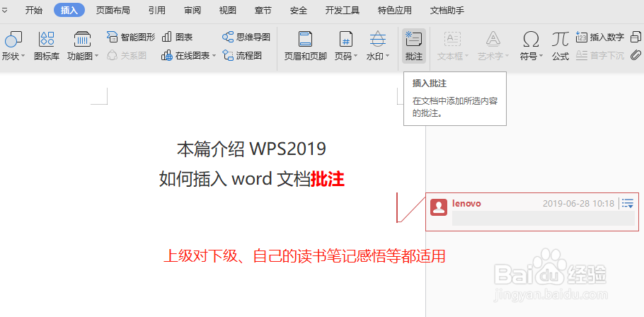The height and width of the screenshot is (317, 644).
Task: Insert a Comment with 批注 button
Action: [413, 45]
